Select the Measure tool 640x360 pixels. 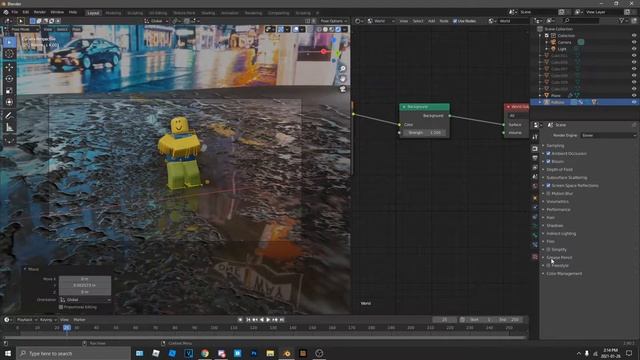[x=9, y=128]
